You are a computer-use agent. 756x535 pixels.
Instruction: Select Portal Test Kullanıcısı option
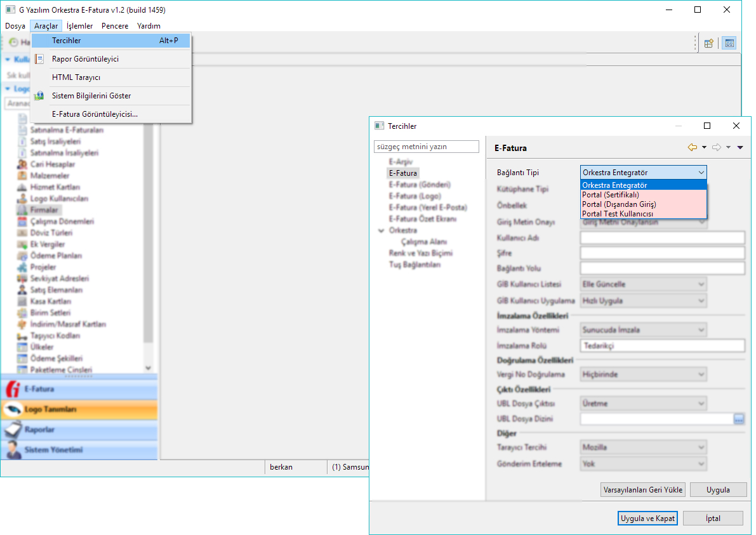(x=644, y=214)
